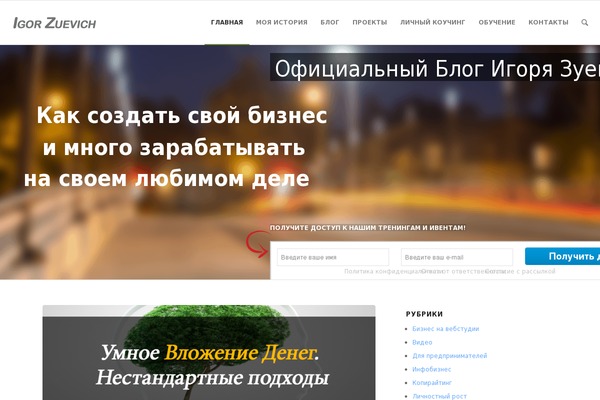Open the search magnifier icon in header
The width and height of the screenshot is (600, 400).
pos(584,23)
